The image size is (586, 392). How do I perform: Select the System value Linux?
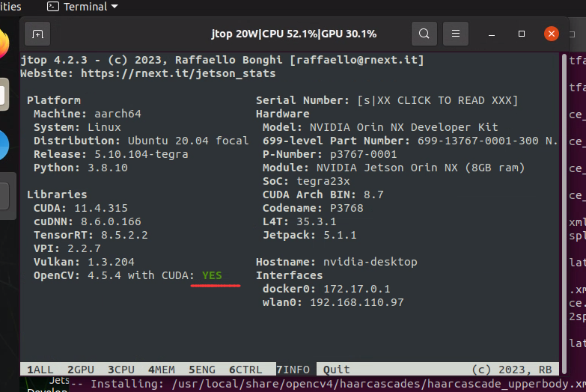104,127
